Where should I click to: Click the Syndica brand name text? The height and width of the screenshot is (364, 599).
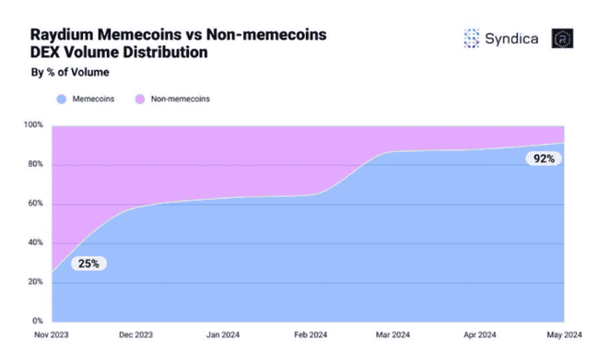[511, 39]
